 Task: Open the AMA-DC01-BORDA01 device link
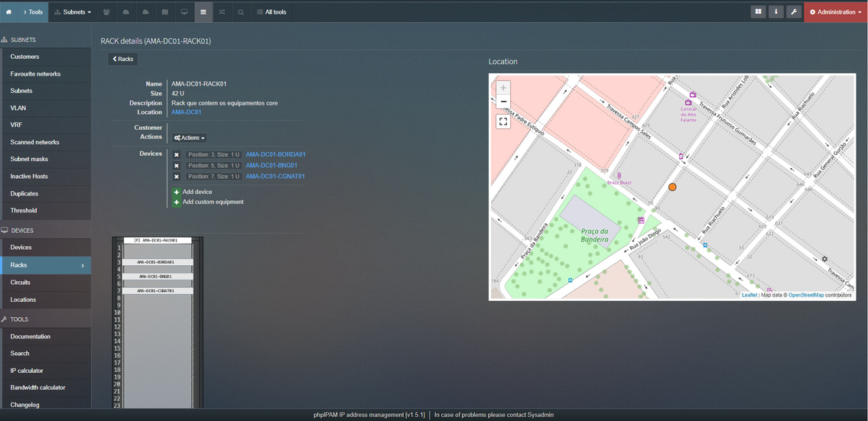pyautogui.click(x=275, y=155)
